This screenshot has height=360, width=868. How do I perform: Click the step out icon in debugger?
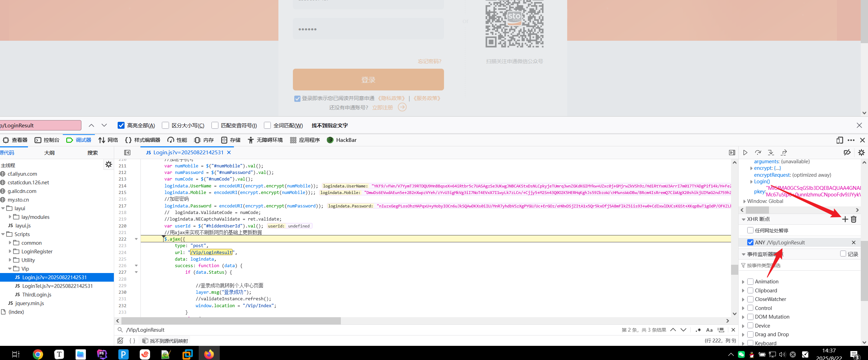[x=784, y=153]
